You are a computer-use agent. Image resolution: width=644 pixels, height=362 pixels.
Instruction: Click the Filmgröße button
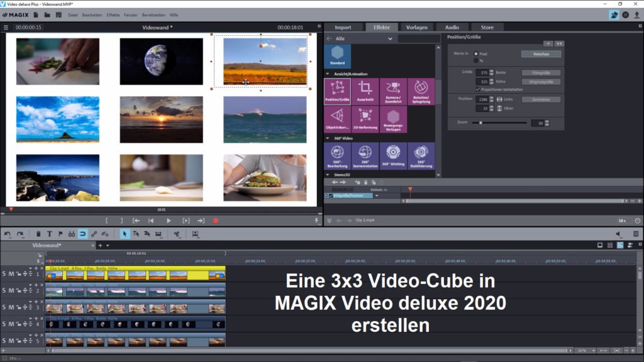click(x=541, y=73)
